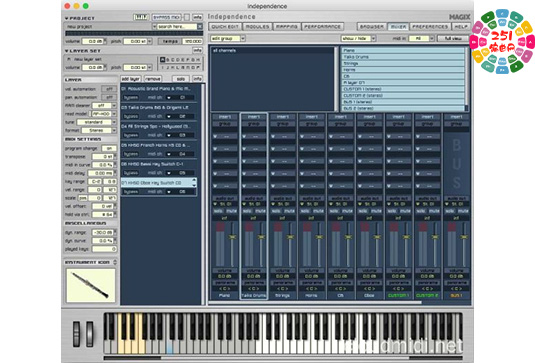Screen dimensions: 535x363
Task: Click the Layer Set info button
Action: pyautogui.click(x=198, y=50)
